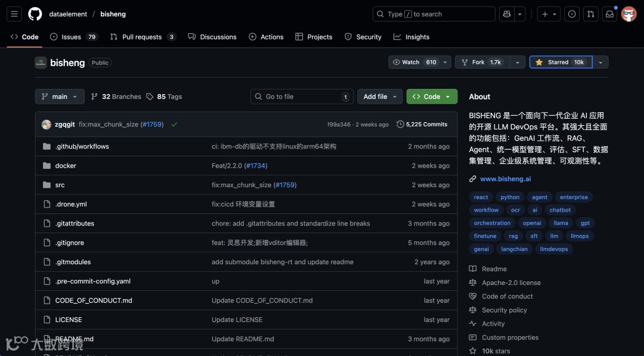Click the Readme book icon
644x356 pixels.
click(473, 269)
